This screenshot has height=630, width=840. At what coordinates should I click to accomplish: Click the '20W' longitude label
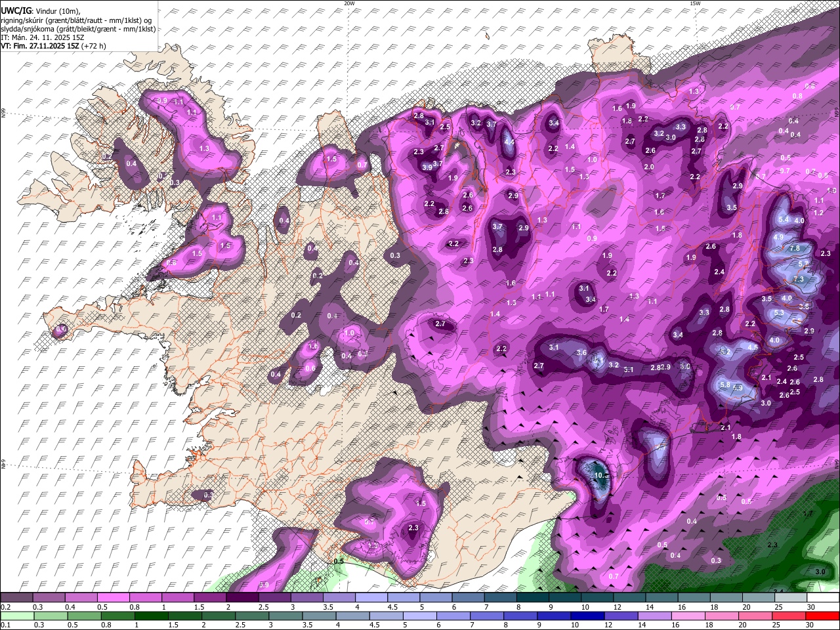pyautogui.click(x=349, y=3)
